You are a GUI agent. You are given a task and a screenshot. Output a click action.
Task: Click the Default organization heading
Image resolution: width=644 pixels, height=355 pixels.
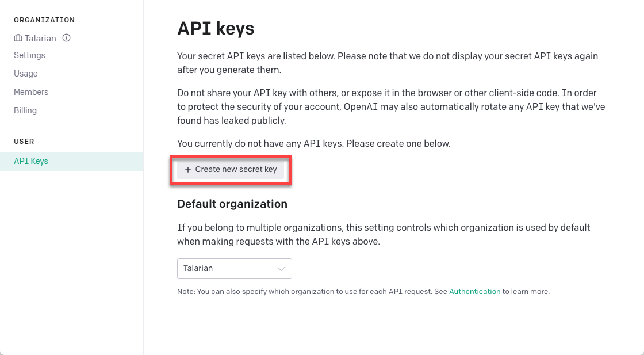232,204
